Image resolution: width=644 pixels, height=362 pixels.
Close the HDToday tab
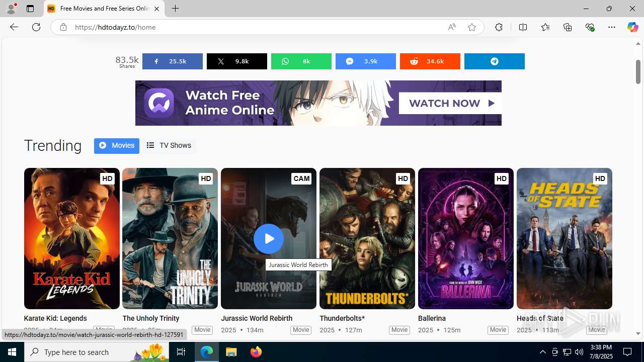[156, 9]
